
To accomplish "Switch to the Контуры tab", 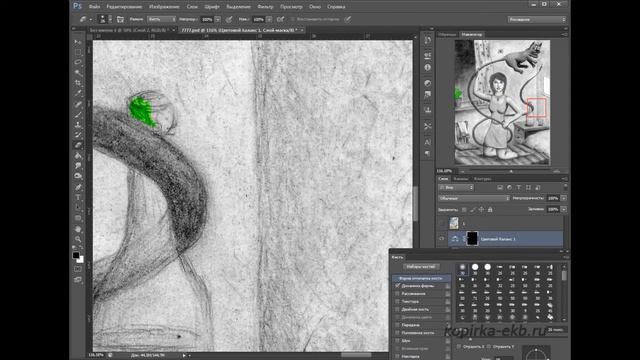I will click(x=482, y=179).
